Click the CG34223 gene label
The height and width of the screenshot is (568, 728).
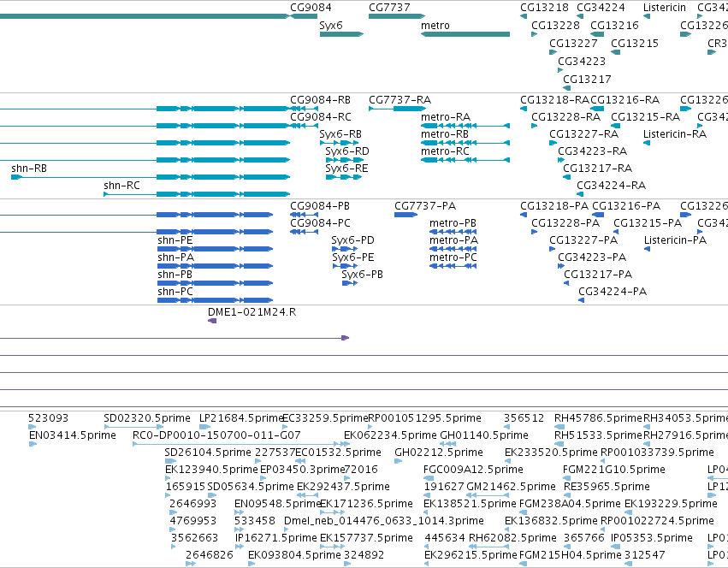(x=582, y=62)
